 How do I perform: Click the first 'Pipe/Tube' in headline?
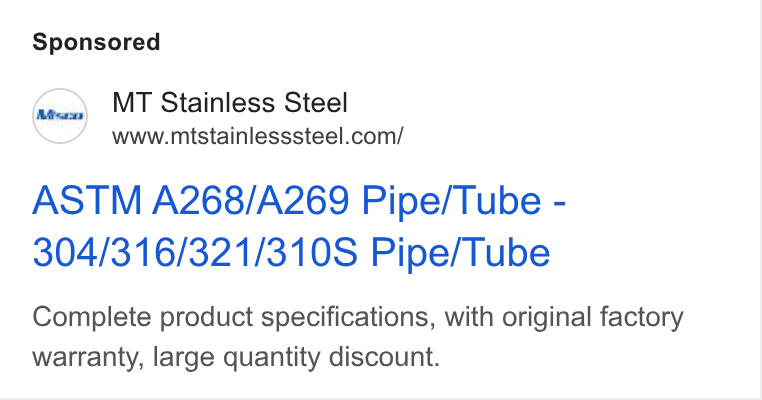(x=451, y=200)
